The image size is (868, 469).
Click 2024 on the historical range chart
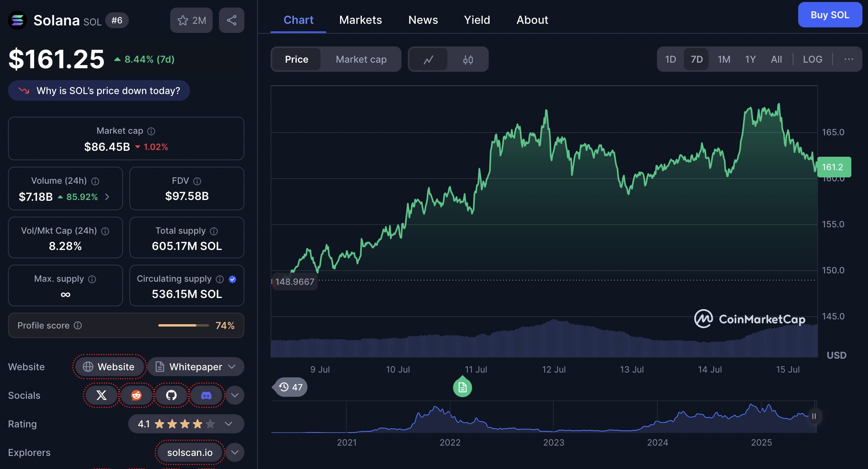pos(657,442)
